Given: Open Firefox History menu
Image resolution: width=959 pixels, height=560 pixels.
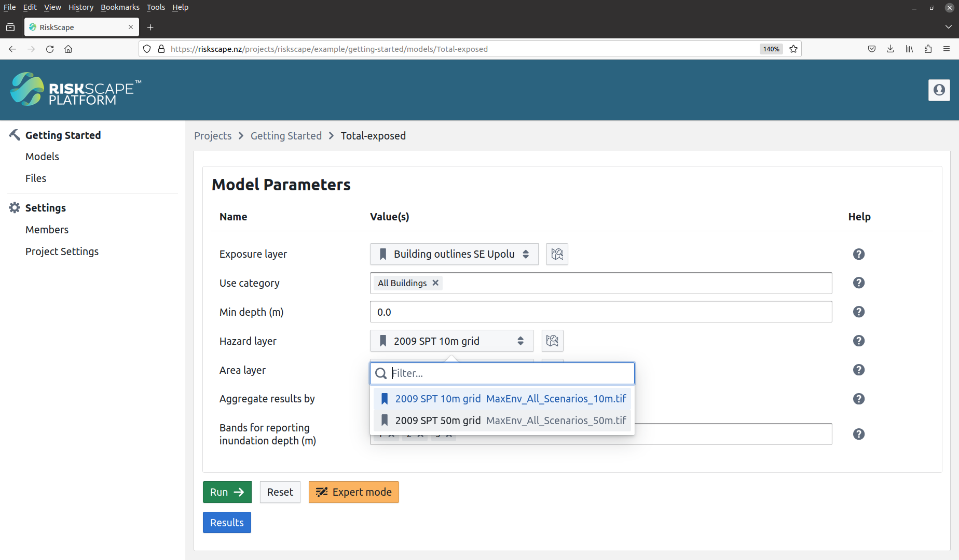Looking at the screenshot, I should tap(81, 7).
